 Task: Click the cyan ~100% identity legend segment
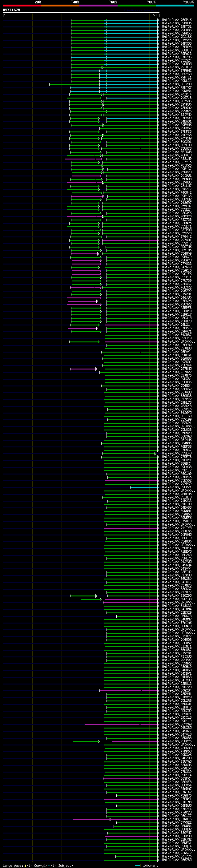tap(175, 6)
